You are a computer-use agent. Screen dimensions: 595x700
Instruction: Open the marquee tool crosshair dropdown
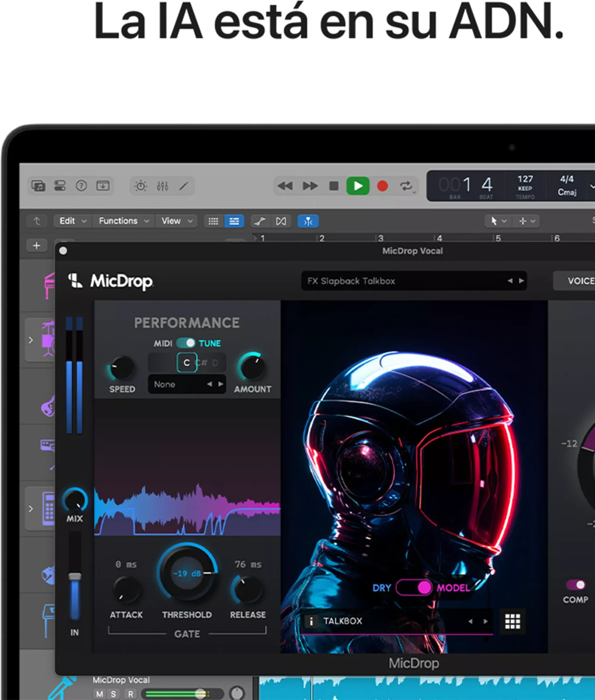(527, 221)
